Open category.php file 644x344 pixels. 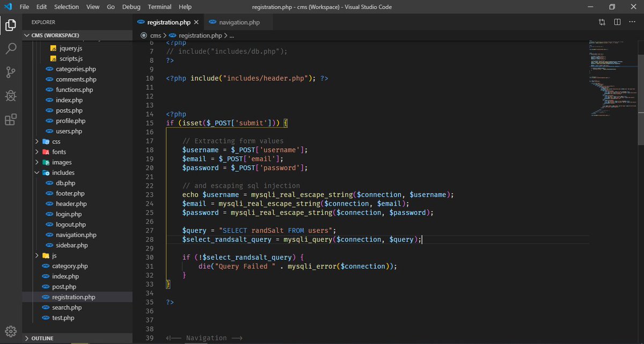click(70, 266)
